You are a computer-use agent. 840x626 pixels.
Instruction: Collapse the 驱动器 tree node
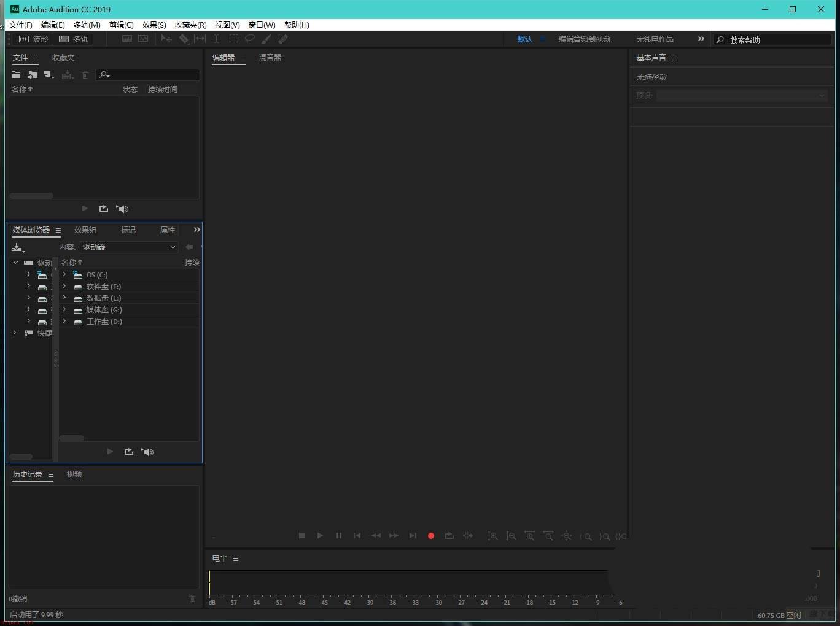[15, 262]
